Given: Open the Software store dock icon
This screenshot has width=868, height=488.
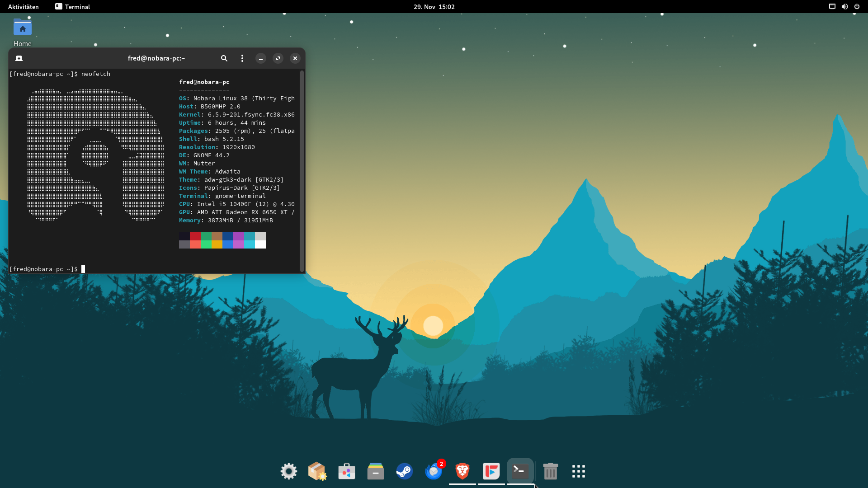Looking at the screenshot, I should 346,471.
